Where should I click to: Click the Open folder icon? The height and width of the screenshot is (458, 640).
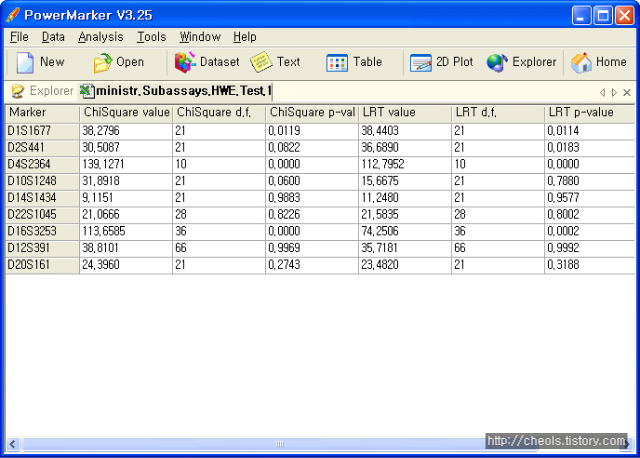click(102, 63)
